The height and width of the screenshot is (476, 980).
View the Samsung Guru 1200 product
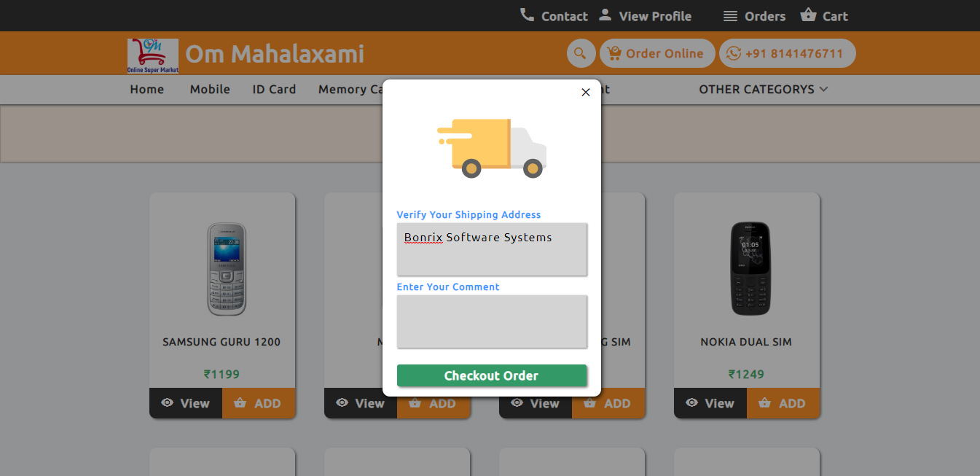point(186,403)
